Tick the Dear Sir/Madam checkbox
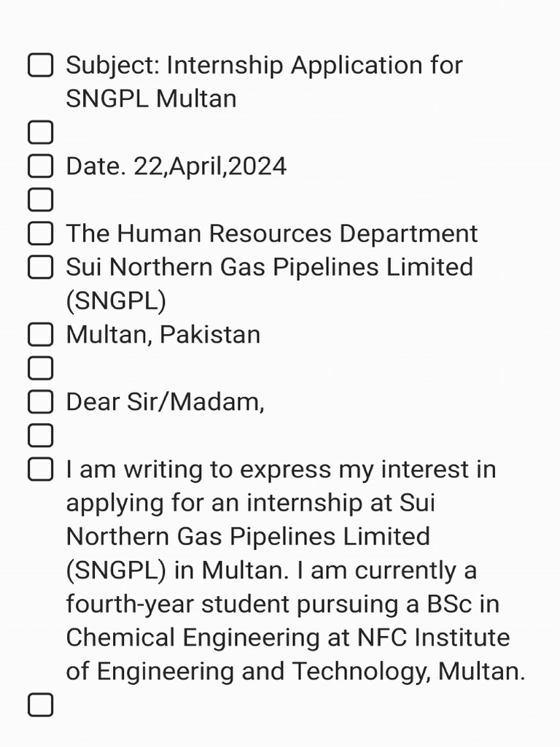The height and width of the screenshot is (747, 560). [41, 402]
